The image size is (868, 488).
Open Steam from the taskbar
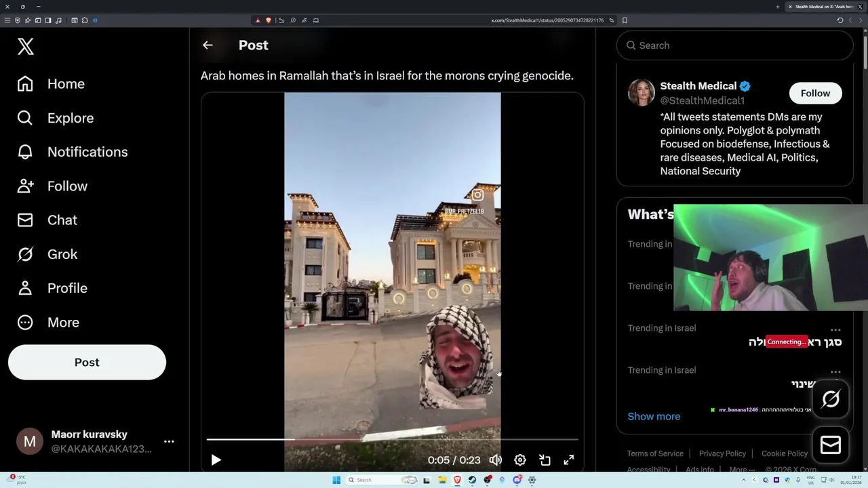pos(473,480)
